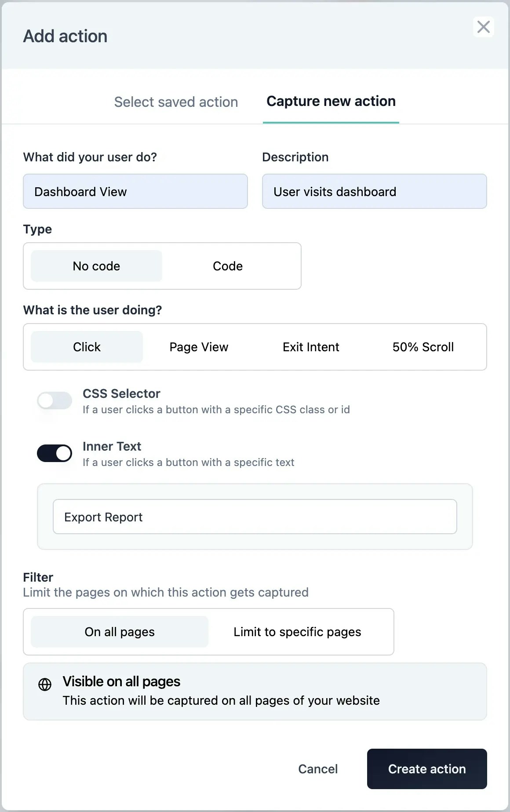The image size is (510, 812).
Task: Disable the Inner Text toggle
Action: 55,453
